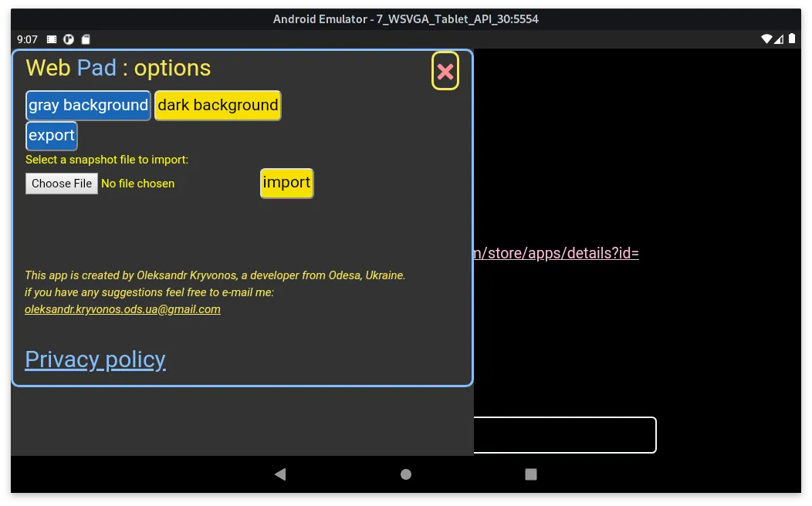Close the Web Pad options dialog
Screen dimensions: 812x506
coord(445,71)
